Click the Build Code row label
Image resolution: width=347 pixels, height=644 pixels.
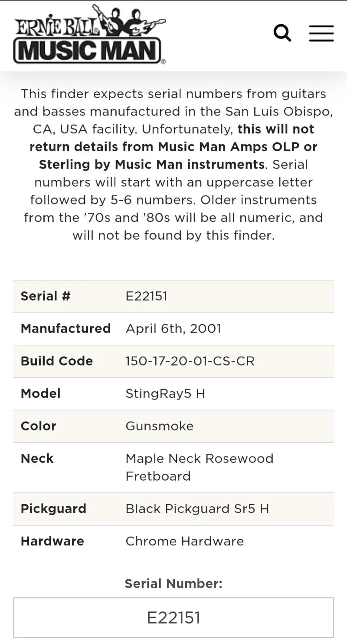click(x=57, y=361)
